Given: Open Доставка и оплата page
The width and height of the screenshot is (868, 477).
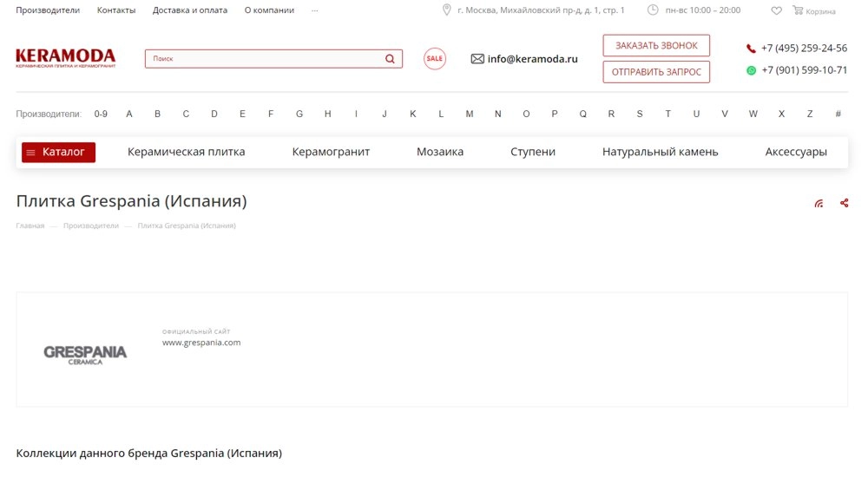Looking at the screenshot, I should [x=190, y=10].
